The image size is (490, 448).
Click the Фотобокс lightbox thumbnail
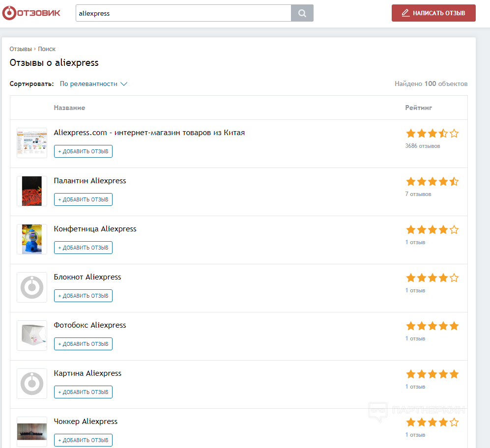[x=32, y=335]
